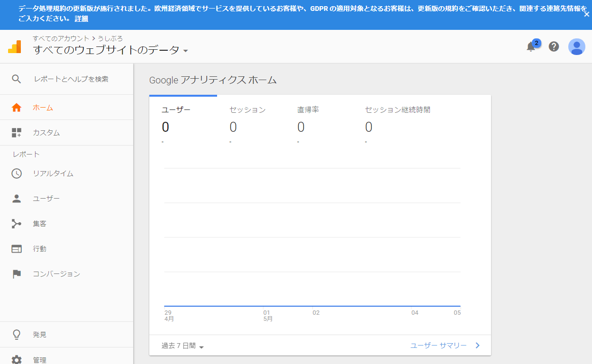Expand コンバージョン reports section
Image resolution: width=592 pixels, height=364 pixels.
(66, 274)
